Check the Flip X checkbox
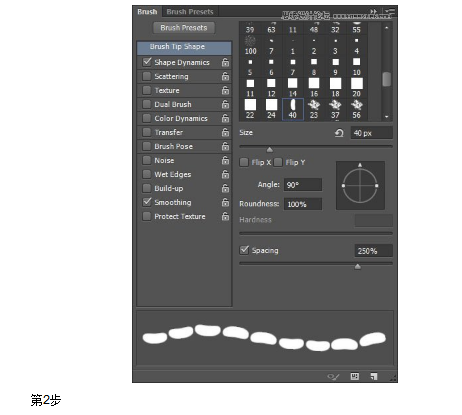 (x=244, y=162)
